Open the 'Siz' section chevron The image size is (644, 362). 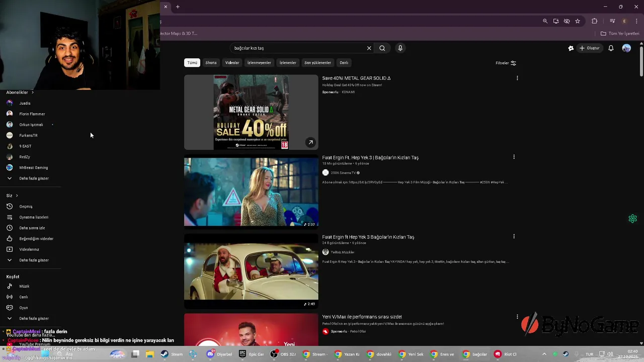coord(17,196)
